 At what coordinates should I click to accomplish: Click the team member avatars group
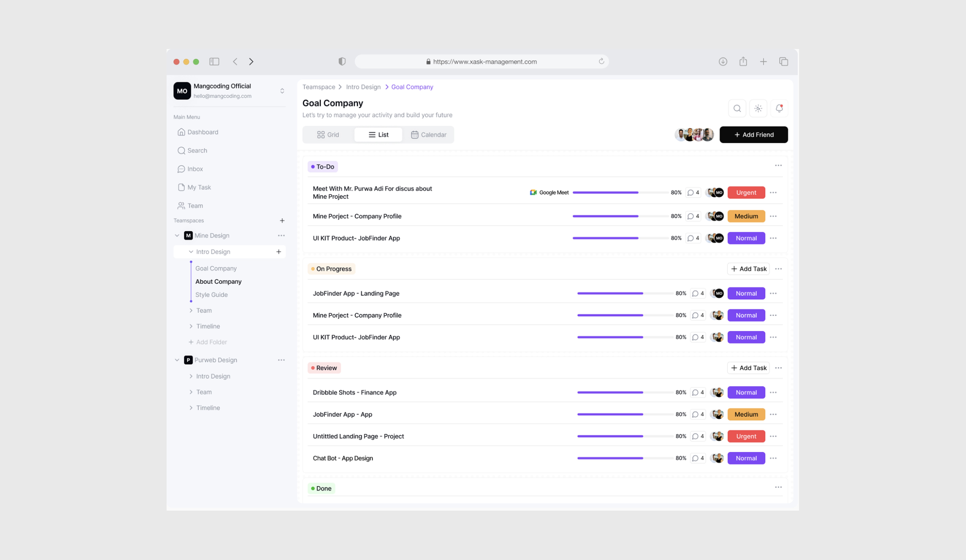(694, 135)
